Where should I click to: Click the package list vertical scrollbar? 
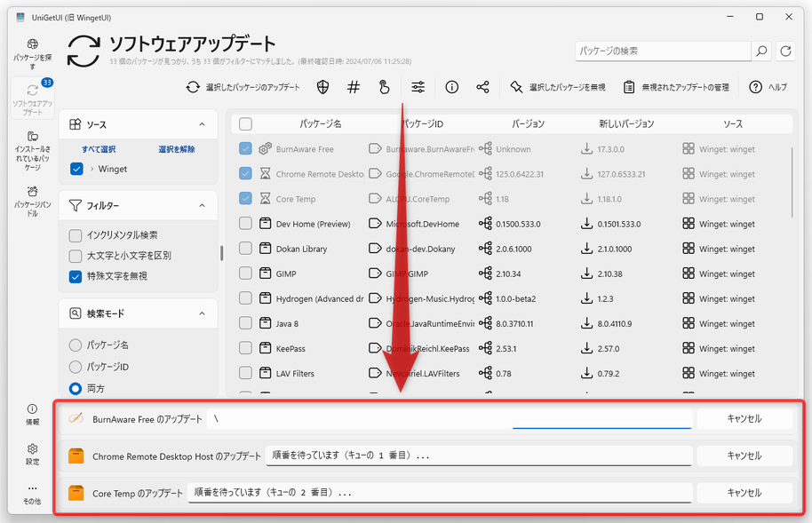792,182
